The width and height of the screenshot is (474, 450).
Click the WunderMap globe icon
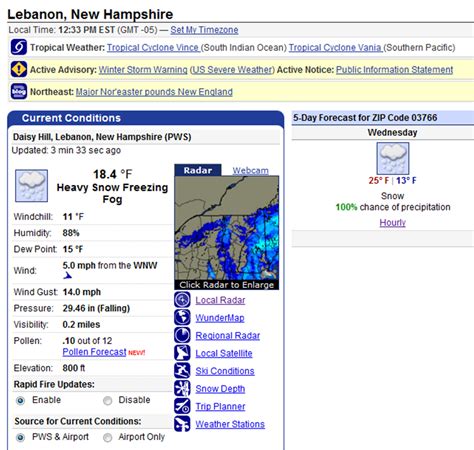click(182, 317)
